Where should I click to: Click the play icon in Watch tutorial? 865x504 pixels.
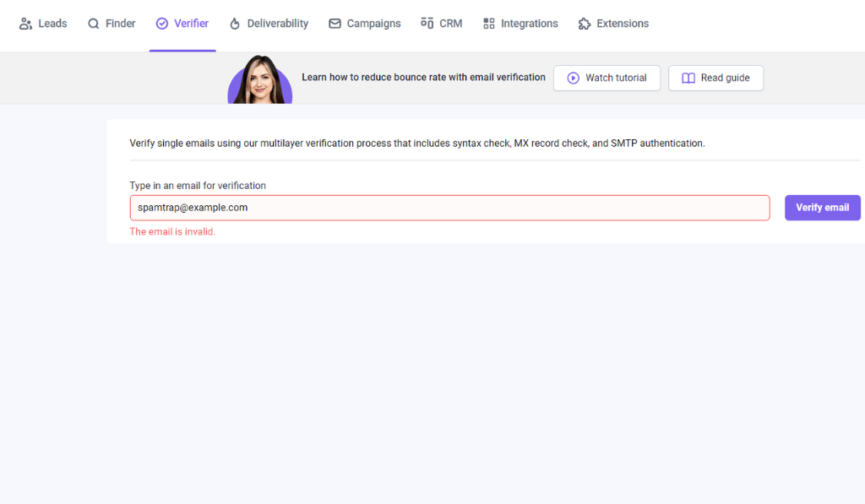tap(574, 79)
